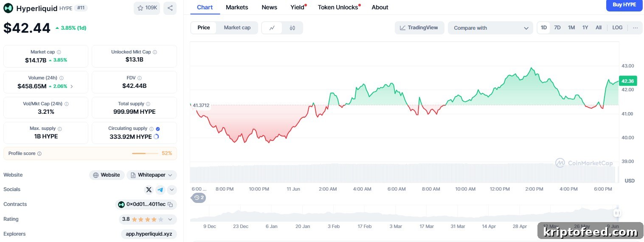
Task: Click the current price 42.36 label
Action: pyautogui.click(x=627, y=81)
